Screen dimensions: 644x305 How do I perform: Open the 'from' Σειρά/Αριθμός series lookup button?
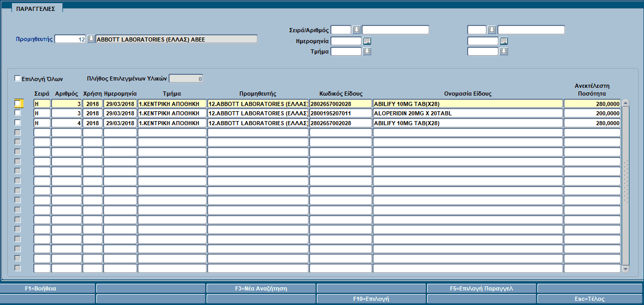[x=356, y=30]
